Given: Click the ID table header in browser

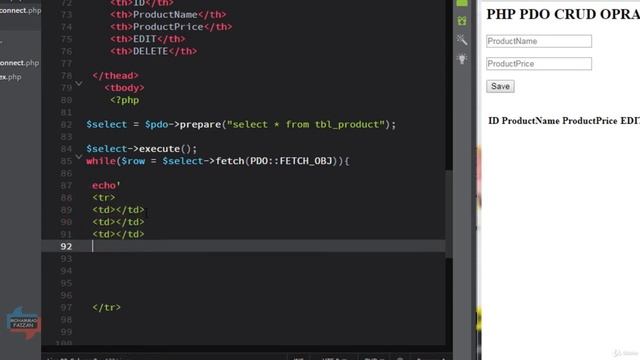Looking at the screenshot, I should (493, 121).
